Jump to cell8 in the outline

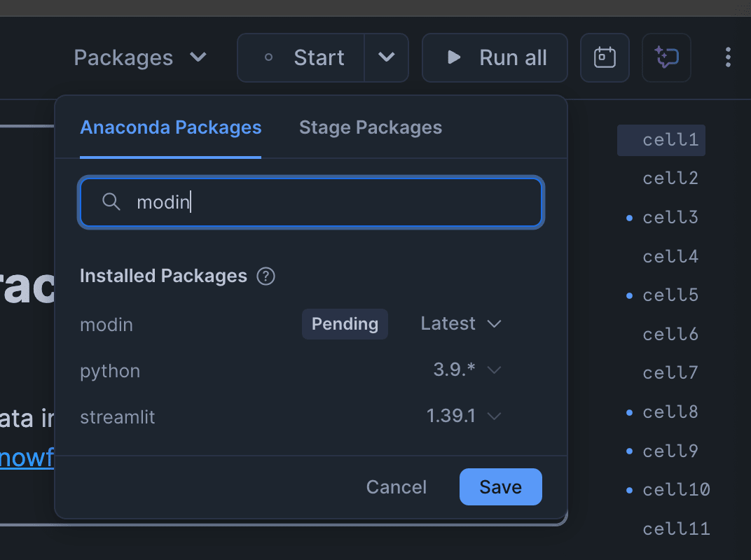(x=670, y=412)
